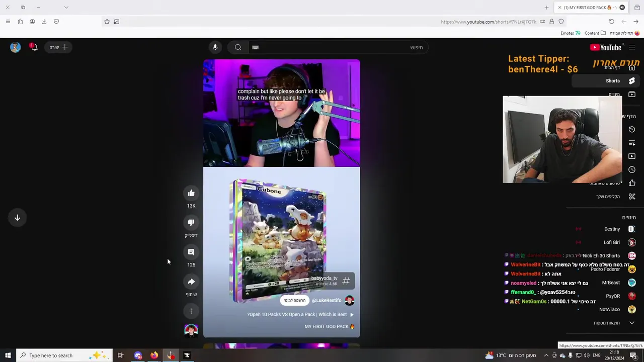Open the browser account icon
The height and width of the screenshot is (362, 644).
[x=32, y=22]
